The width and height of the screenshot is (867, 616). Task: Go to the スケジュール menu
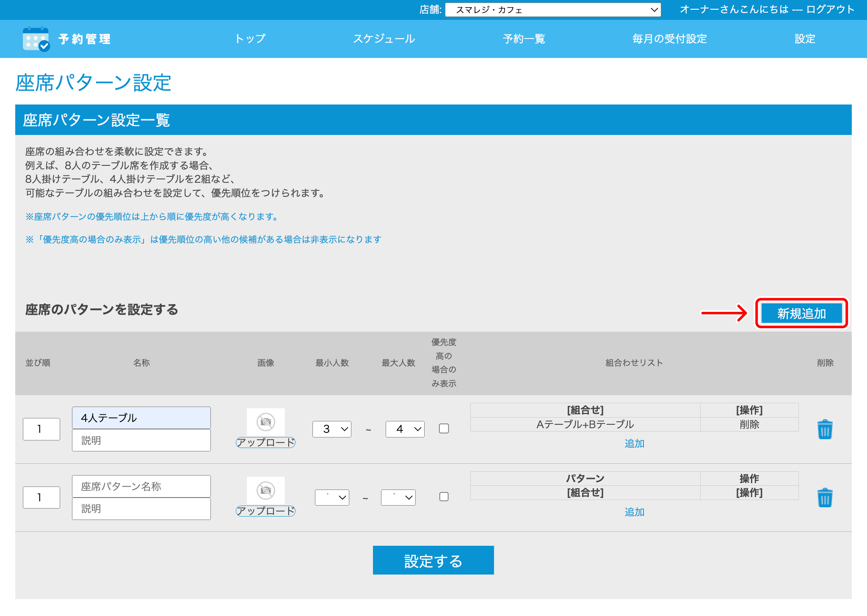tap(384, 39)
